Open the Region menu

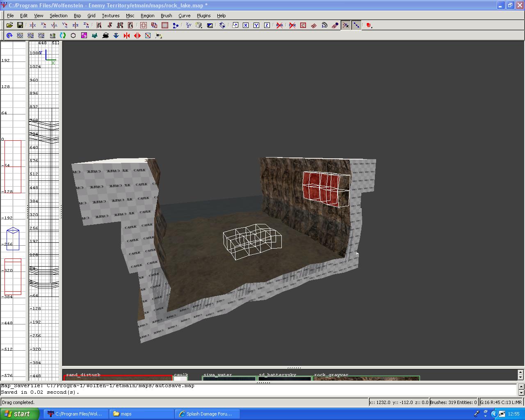(x=148, y=16)
